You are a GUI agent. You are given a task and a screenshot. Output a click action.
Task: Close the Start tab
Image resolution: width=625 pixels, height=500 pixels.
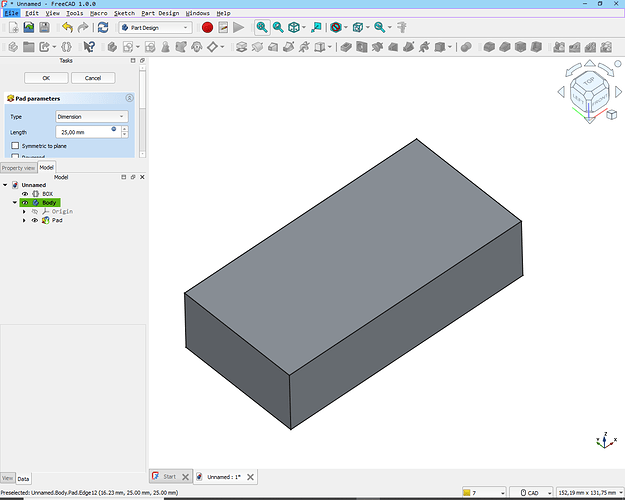point(185,477)
